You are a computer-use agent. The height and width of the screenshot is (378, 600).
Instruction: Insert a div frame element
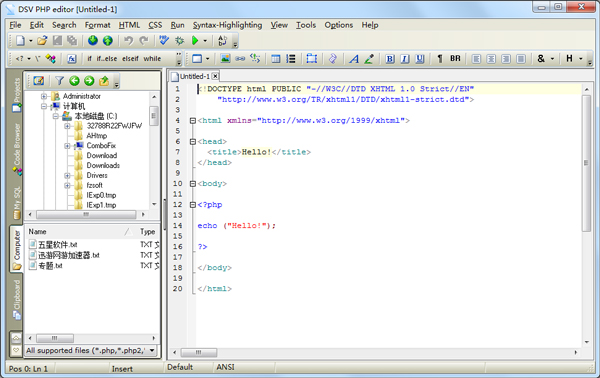click(311, 59)
